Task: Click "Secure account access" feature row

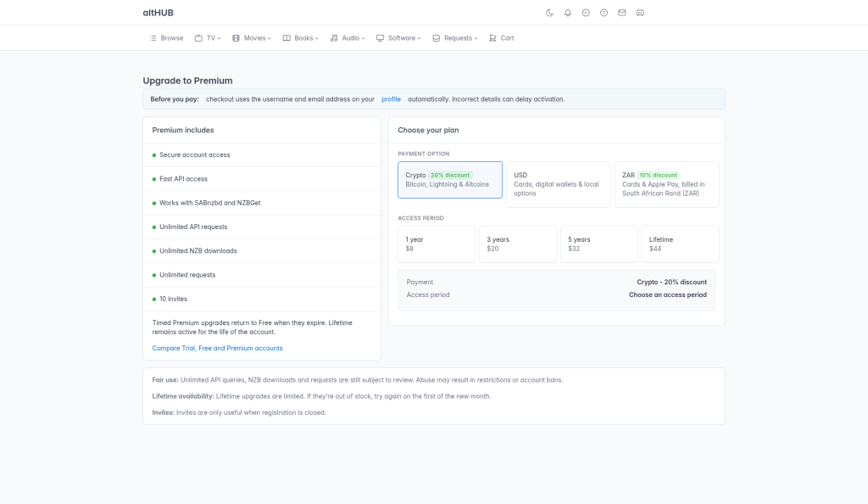Action: point(262,155)
